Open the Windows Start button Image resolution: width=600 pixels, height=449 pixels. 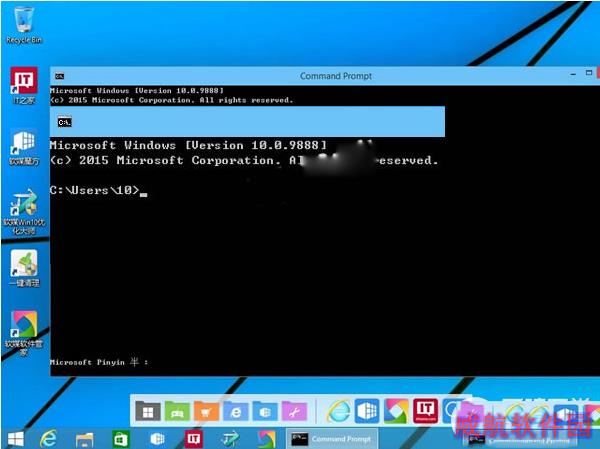click(16, 439)
